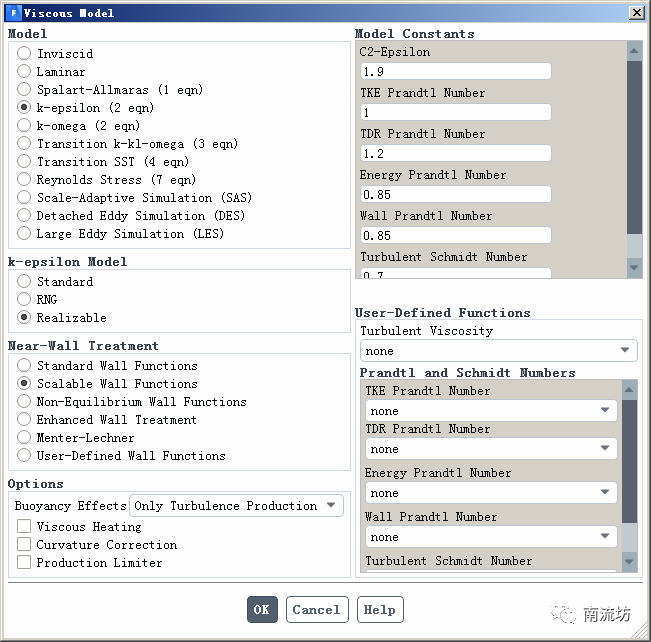Edit Wall Prandtl Number constant field

(456, 235)
